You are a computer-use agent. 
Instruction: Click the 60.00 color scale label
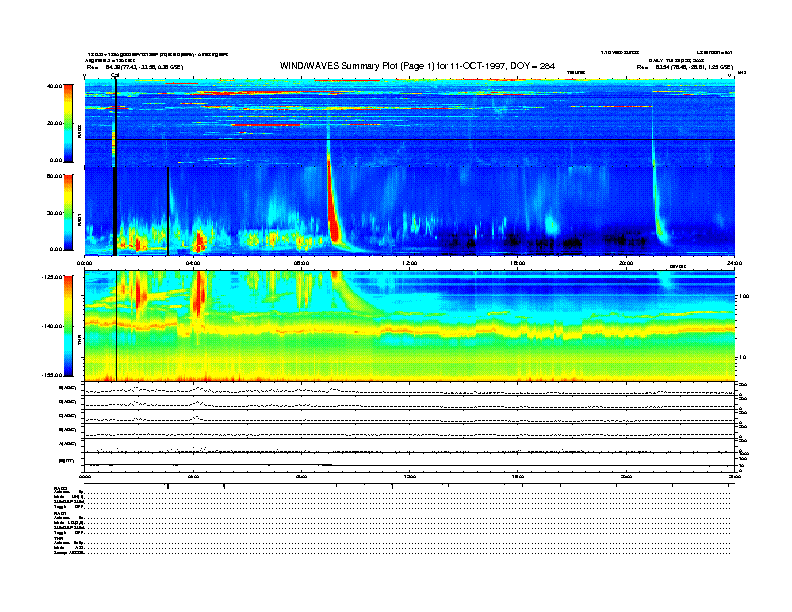tap(54, 176)
